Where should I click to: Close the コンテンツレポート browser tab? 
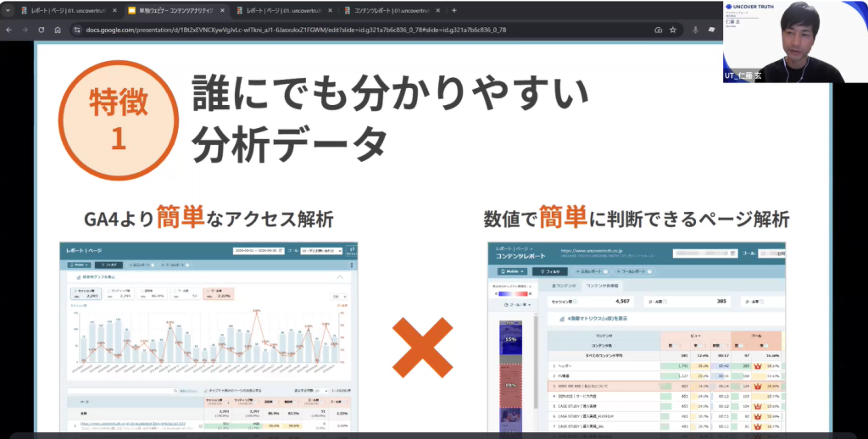point(438,10)
